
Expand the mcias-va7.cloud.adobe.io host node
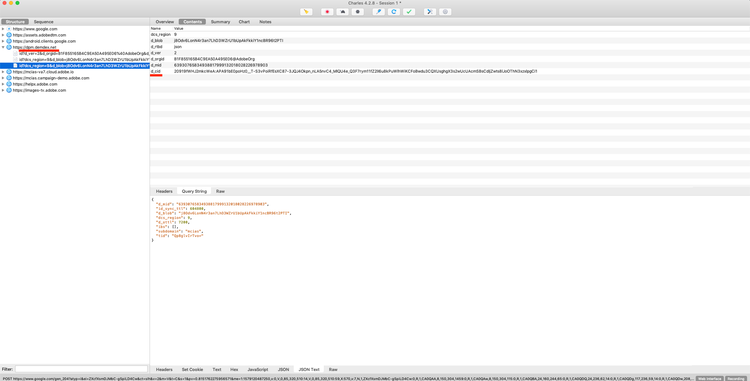[x=3, y=72]
